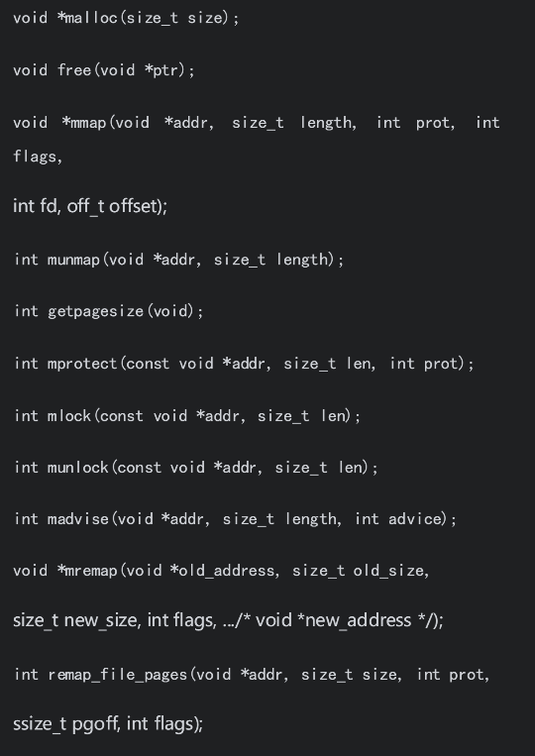Image resolution: width=535 pixels, height=756 pixels.
Task: Select the mlock declaration line
Action: (x=187, y=416)
